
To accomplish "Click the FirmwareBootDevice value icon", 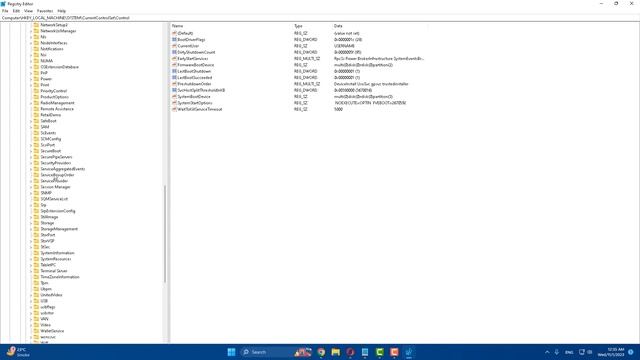I will [174, 65].
